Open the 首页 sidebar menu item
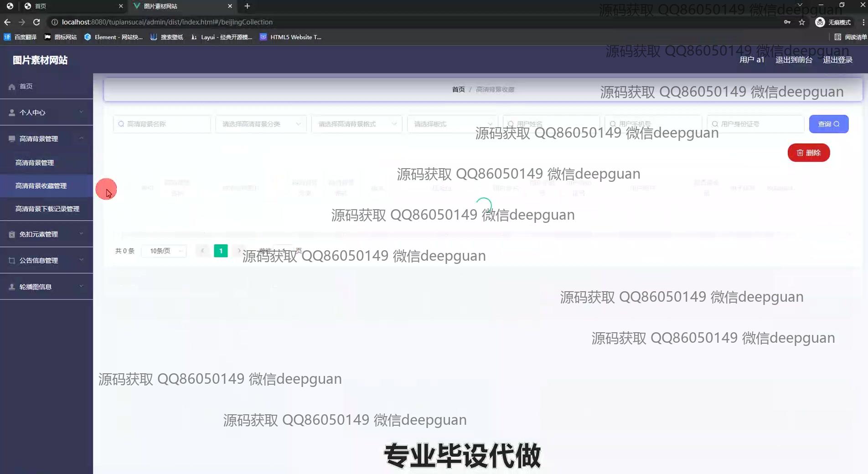 (x=46, y=86)
